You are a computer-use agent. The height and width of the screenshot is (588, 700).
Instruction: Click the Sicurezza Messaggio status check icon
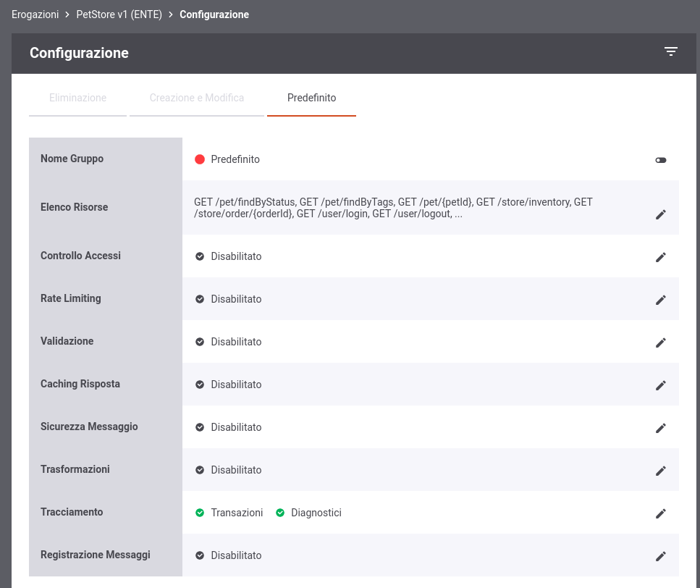[x=200, y=427]
